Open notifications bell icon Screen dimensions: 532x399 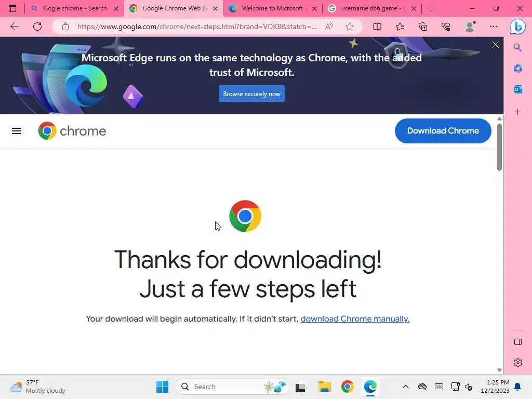pos(517,387)
